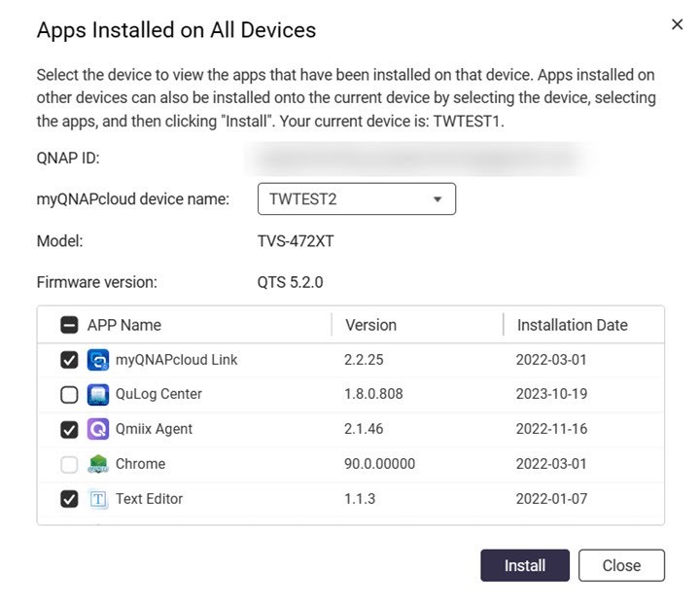The height and width of the screenshot is (606, 700).
Task: Open the myQNAPcloud device name dropdown
Action: [357, 198]
